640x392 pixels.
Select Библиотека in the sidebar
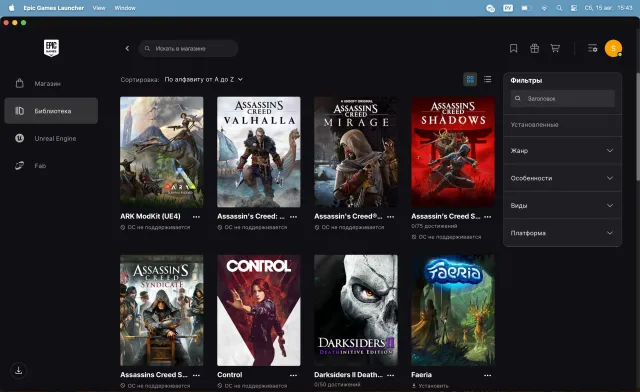pyautogui.click(x=51, y=111)
